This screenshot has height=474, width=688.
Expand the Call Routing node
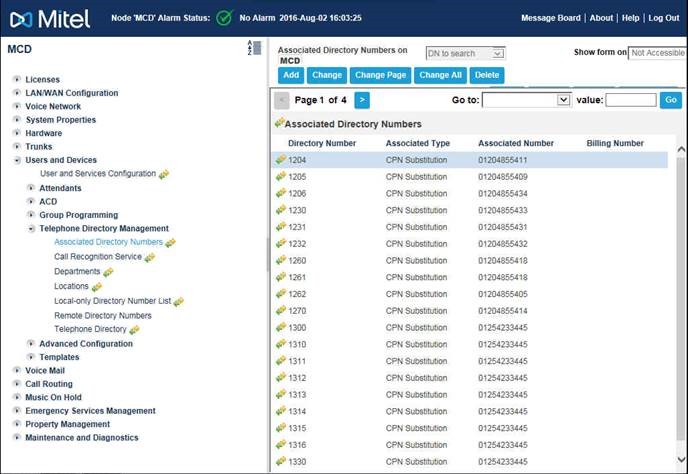click(17, 384)
